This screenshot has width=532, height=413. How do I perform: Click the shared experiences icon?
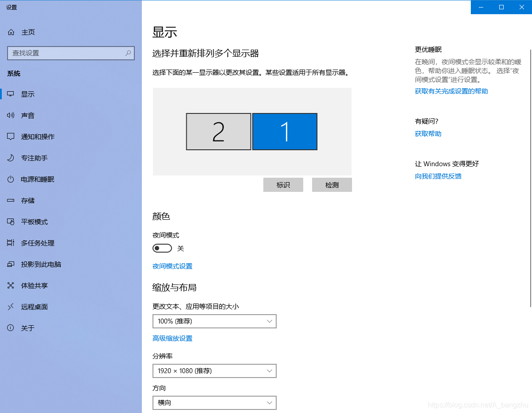tap(11, 286)
